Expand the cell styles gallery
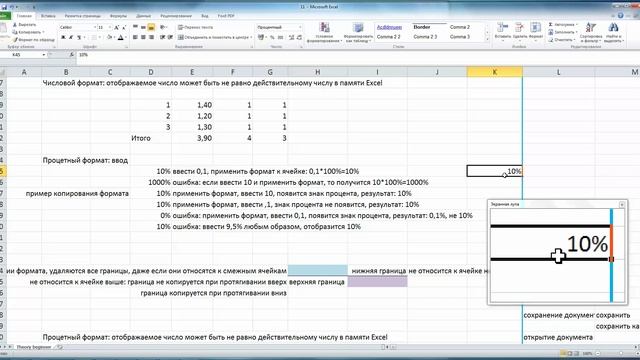Viewport: 640px width, 360px height. pyautogui.click(x=487, y=40)
